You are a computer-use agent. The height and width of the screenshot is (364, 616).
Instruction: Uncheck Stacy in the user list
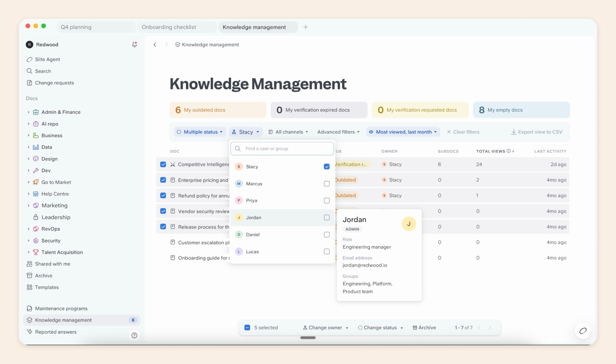coord(326,167)
